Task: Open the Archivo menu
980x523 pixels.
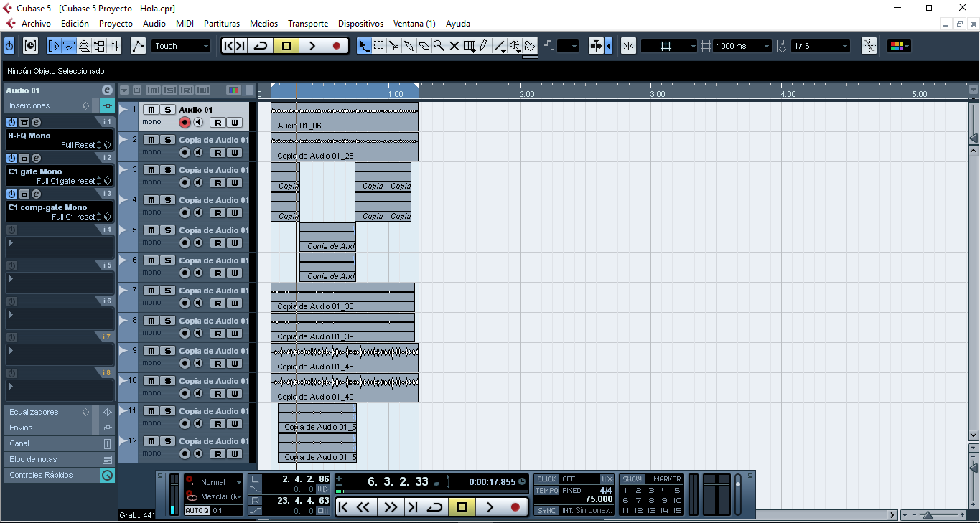Action: click(x=36, y=24)
